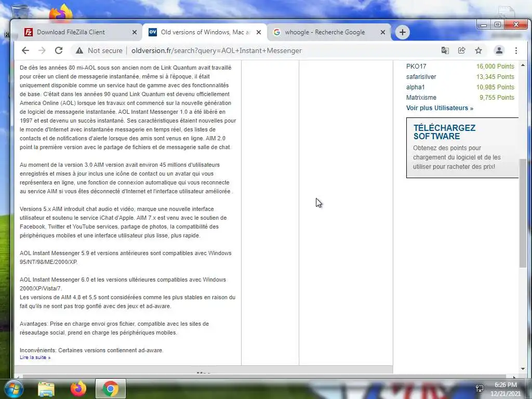Select the Old versions of Windows tab

click(205, 32)
